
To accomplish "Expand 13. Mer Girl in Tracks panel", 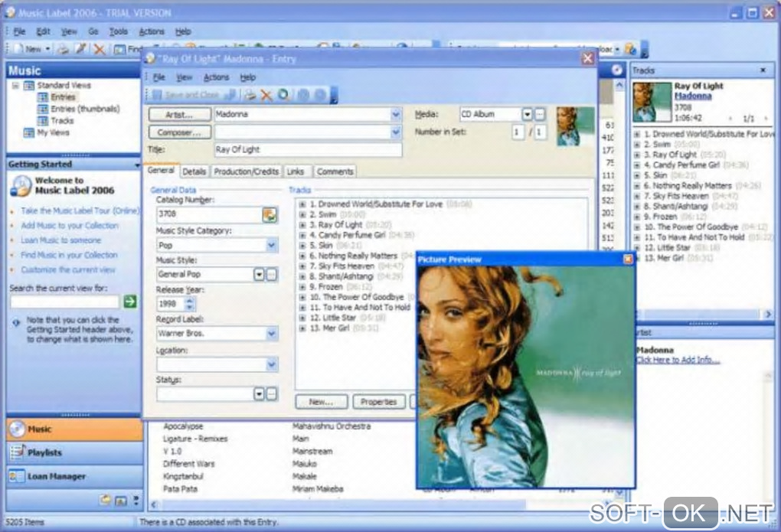I will pos(636,258).
